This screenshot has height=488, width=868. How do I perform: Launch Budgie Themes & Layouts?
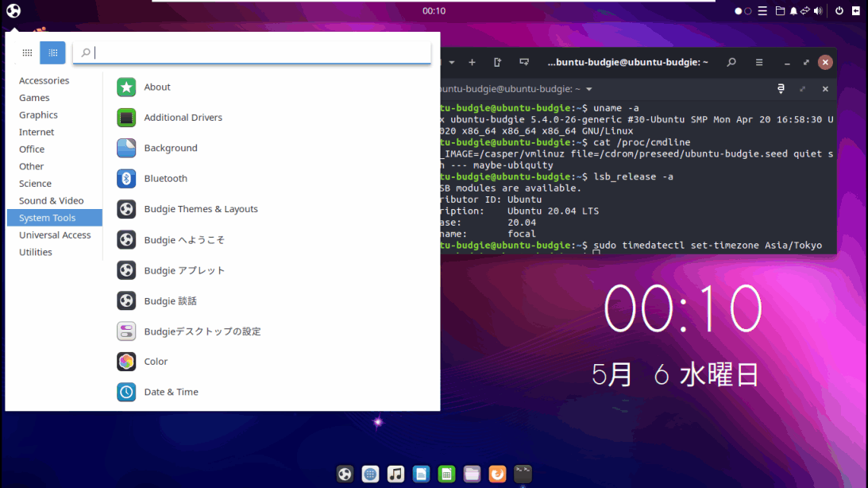click(272, 209)
